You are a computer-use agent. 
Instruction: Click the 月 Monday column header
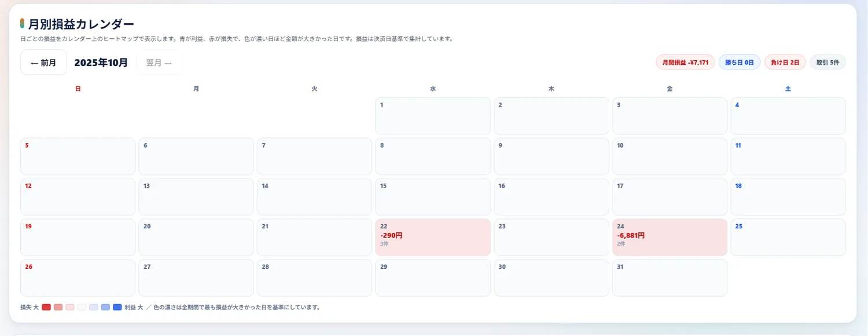196,89
